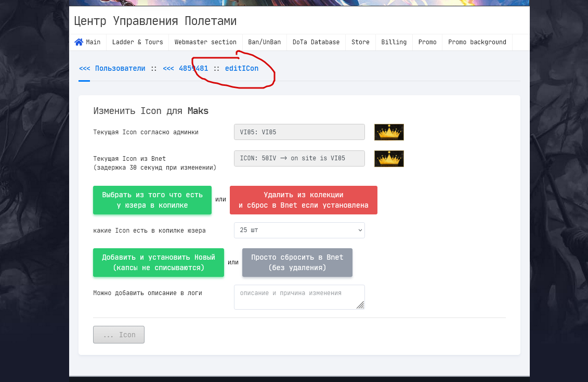
Task: Go to Webmaster section tab
Action: 205,42
